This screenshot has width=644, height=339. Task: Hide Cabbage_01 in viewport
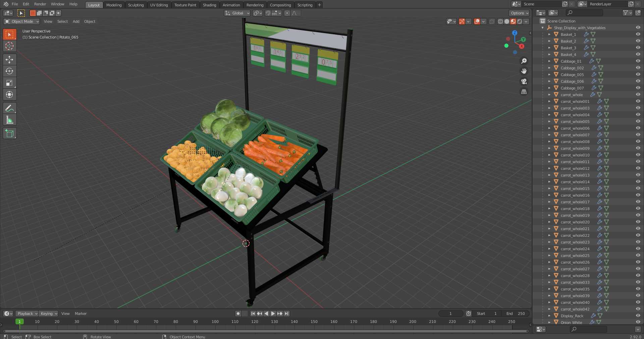[x=638, y=61]
